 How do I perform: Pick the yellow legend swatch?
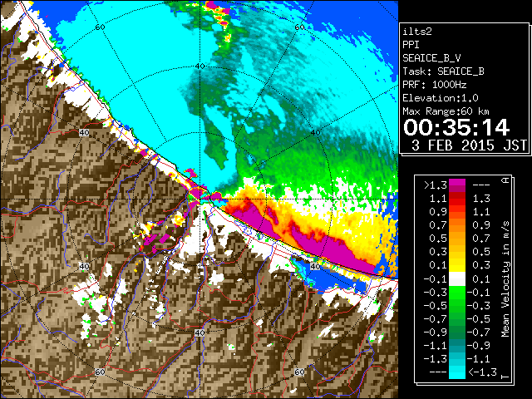click(457, 265)
